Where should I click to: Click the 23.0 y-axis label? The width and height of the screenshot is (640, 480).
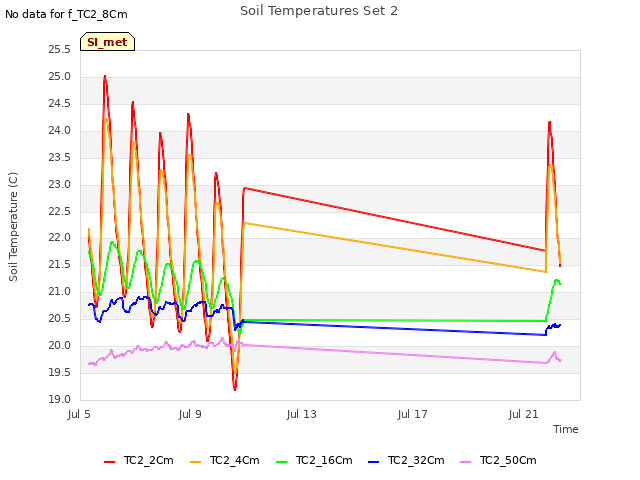coord(60,184)
